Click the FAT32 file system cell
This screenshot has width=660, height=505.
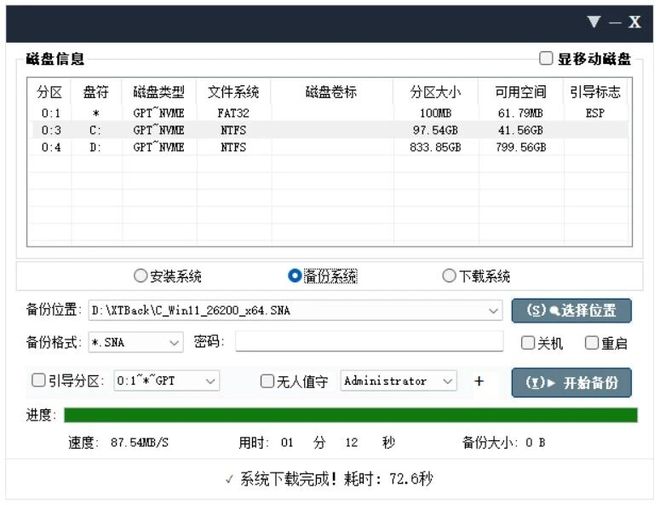(x=233, y=113)
